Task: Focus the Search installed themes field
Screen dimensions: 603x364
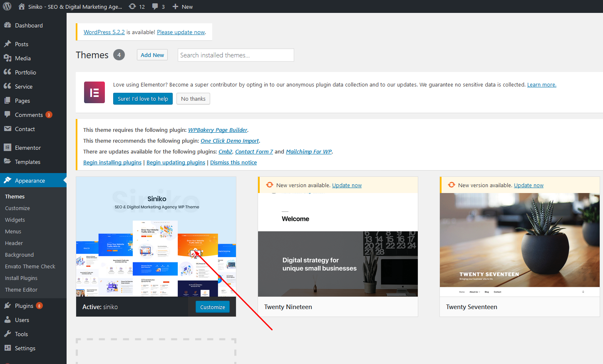Action: click(236, 55)
